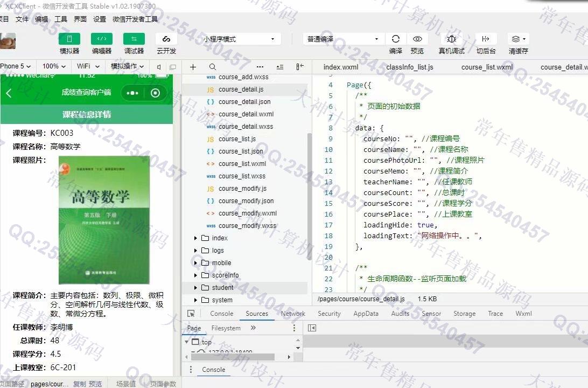
Task: Open course_detail.json in file tree
Action: [x=244, y=102]
